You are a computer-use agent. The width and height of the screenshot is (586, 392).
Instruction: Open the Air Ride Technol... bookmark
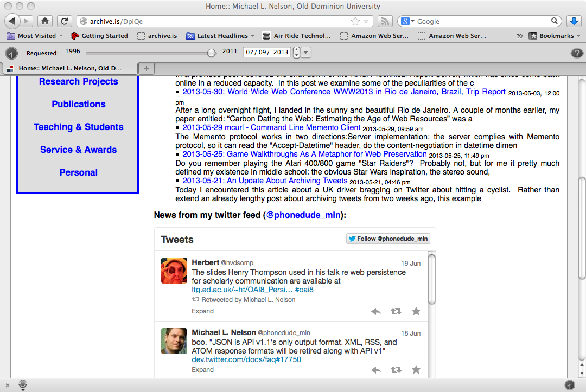[x=297, y=36]
